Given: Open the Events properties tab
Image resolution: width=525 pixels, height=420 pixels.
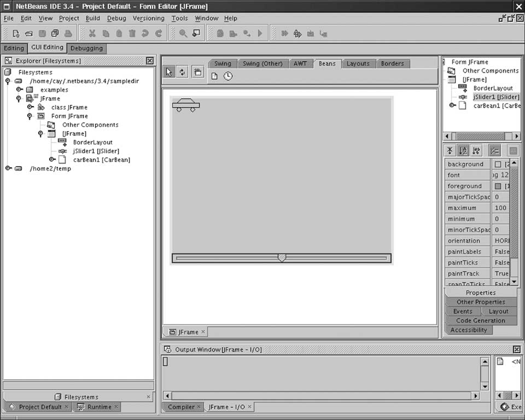Looking at the screenshot, I should coord(463,311).
